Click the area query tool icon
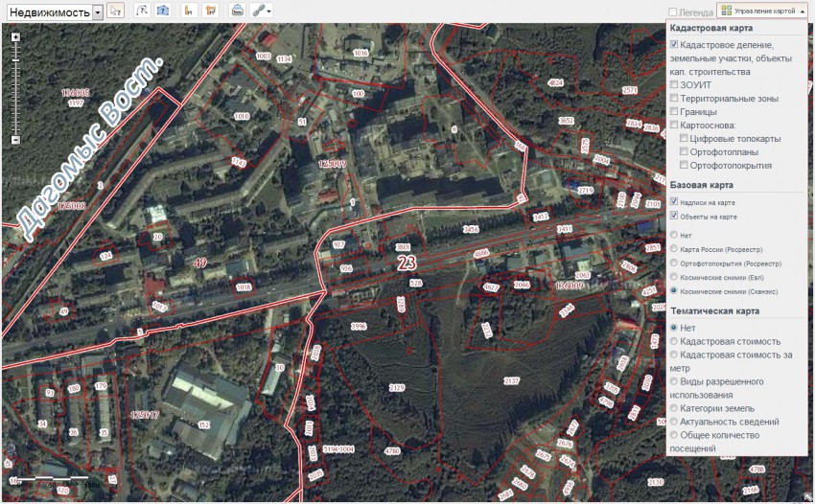The image size is (815, 504). coord(163,11)
